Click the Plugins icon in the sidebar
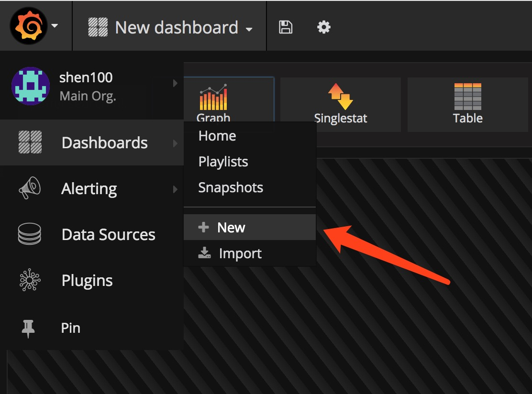Screen dimensions: 532x394 tap(30, 280)
